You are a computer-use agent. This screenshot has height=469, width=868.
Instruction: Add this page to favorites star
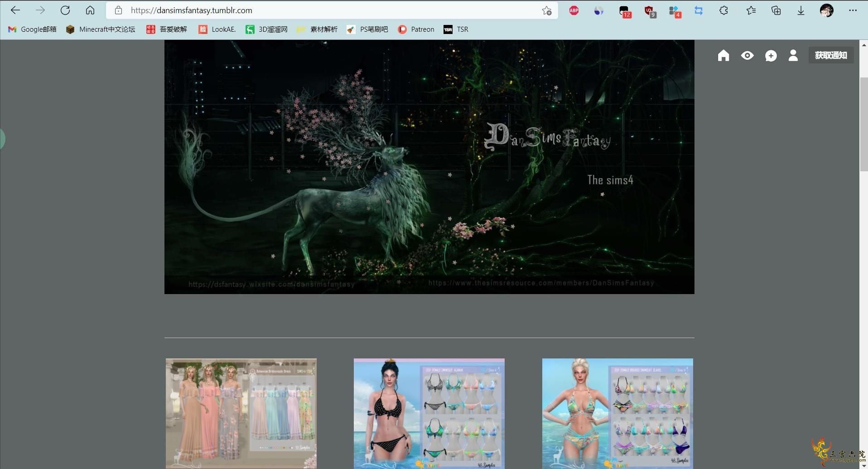[x=547, y=10]
